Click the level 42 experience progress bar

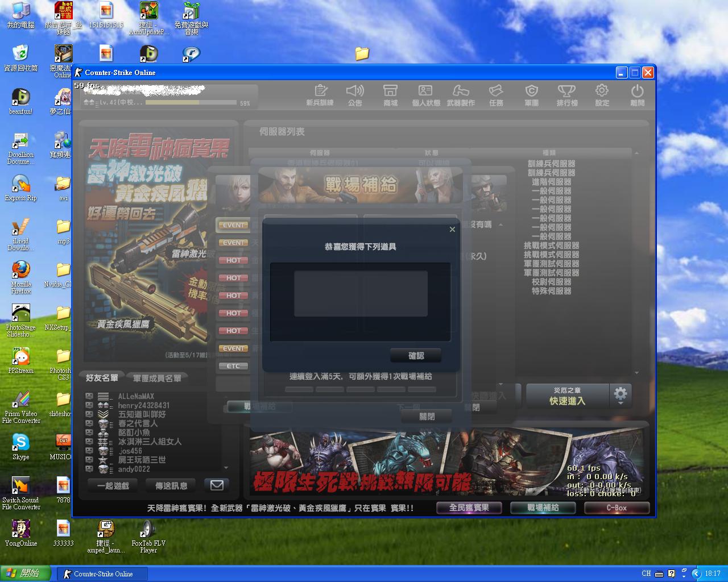[x=191, y=103]
